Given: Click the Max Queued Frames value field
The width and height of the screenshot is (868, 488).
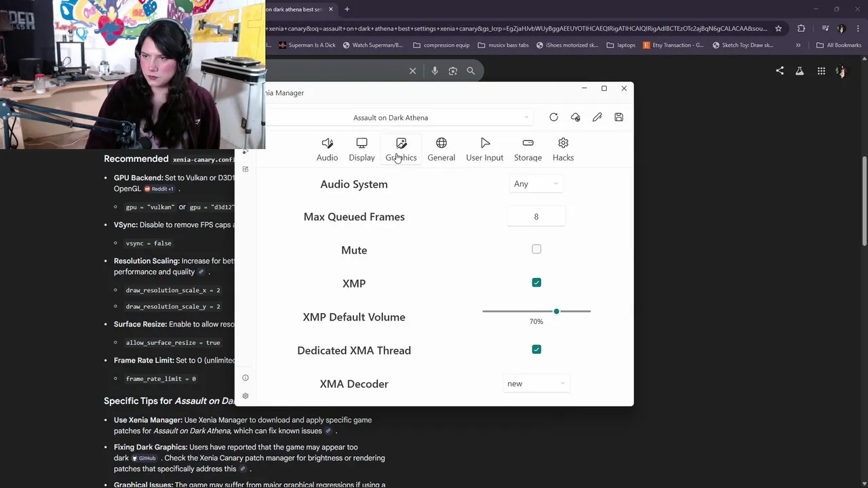Looking at the screenshot, I should pyautogui.click(x=536, y=217).
